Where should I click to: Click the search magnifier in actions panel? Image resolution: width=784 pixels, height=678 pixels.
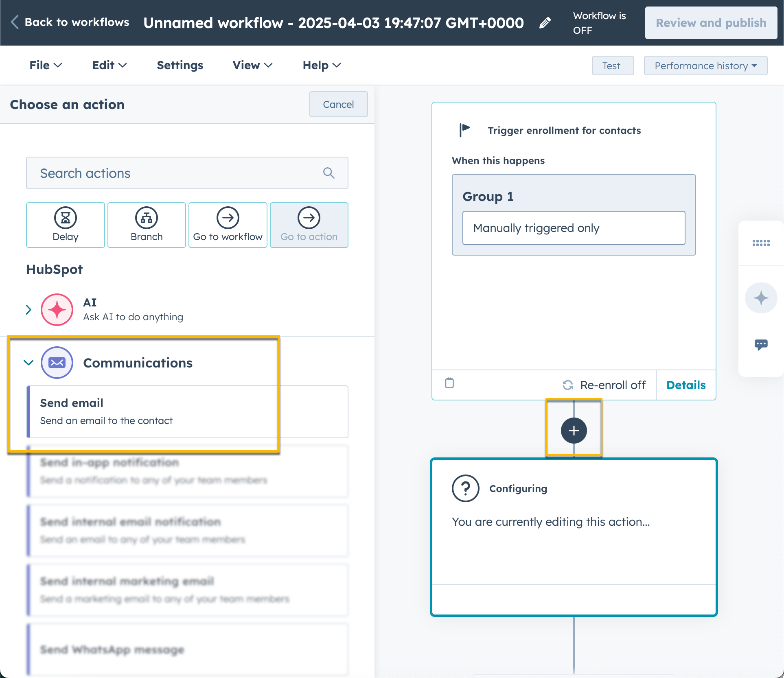click(328, 173)
